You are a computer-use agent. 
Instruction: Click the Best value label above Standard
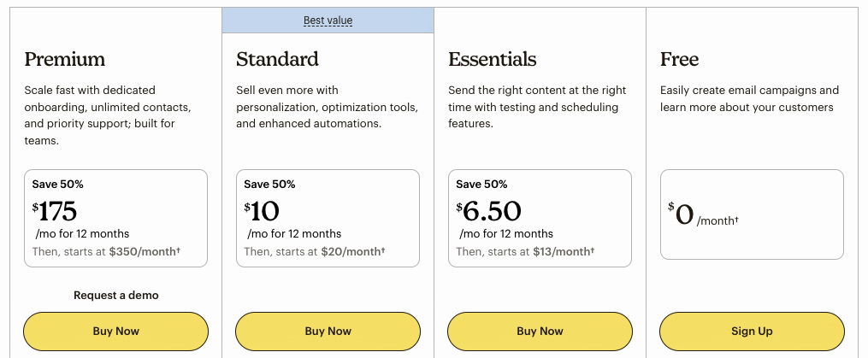328,21
